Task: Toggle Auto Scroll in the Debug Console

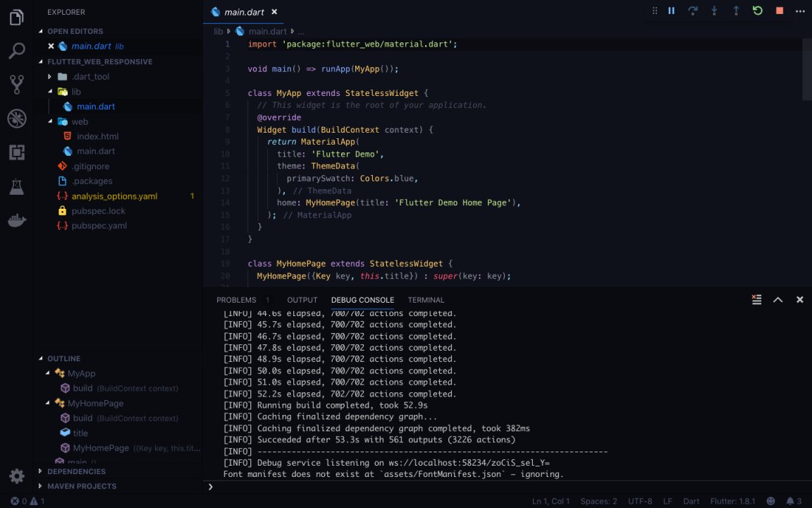Action: tap(756, 299)
